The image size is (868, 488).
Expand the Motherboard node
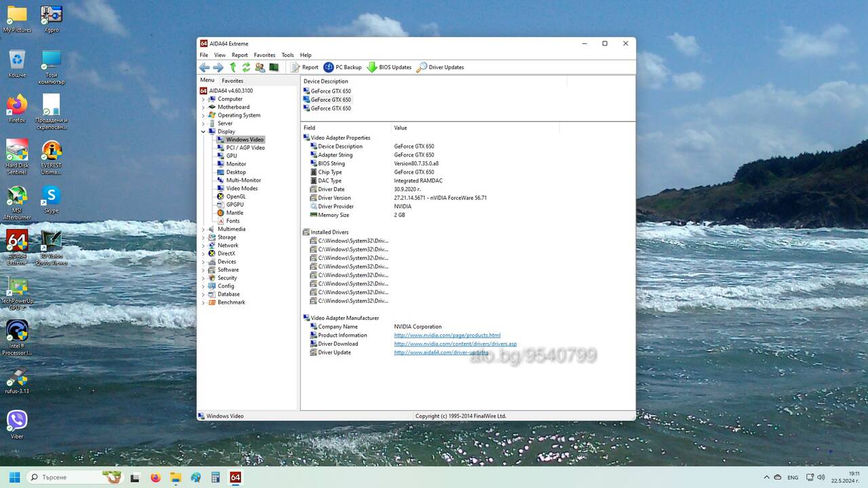[x=203, y=107]
